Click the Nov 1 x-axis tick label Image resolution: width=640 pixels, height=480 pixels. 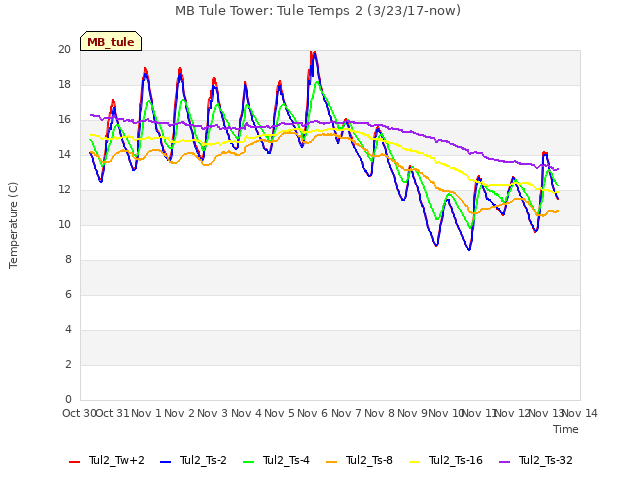[146, 413]
